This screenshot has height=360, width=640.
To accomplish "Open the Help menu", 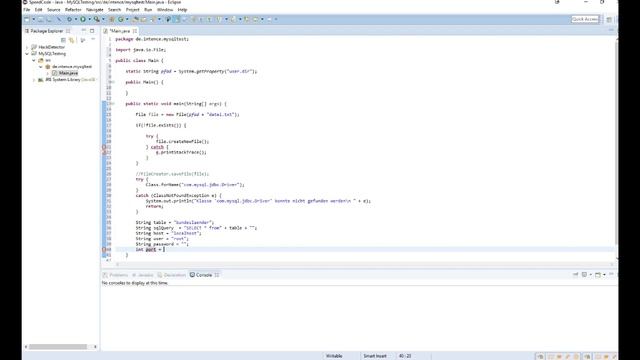I will click(182, 9).
